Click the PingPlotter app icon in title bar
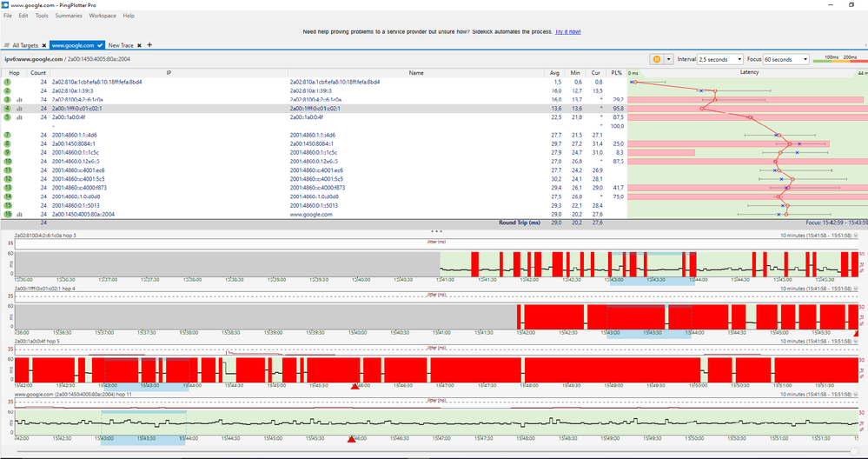Screen dimensions: 868x459 (x=5, y=4)
